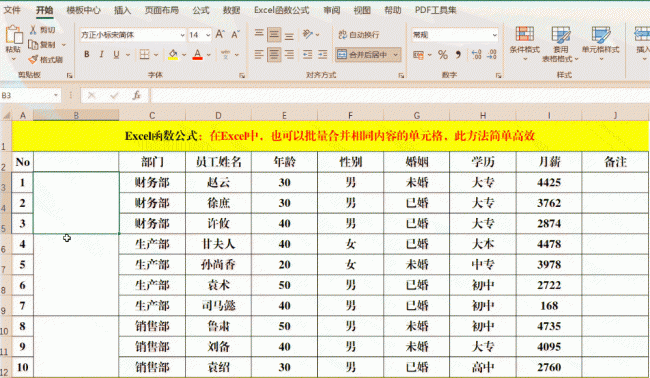Click the Cut (剪切) scissors icon
The height and width of the screenshot is (378, 650).
pyautogui.click(x=33, y=30)
